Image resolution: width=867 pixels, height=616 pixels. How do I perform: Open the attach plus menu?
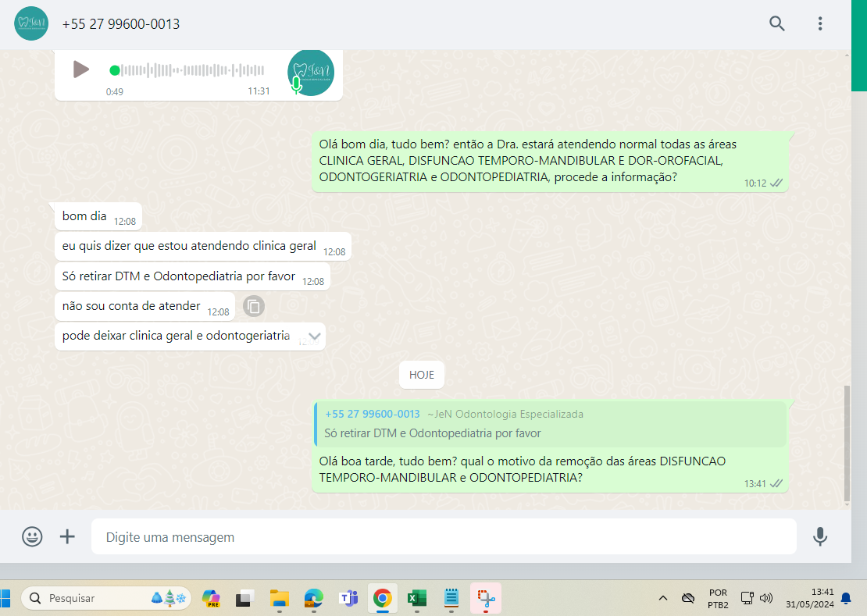pos(67,536)
